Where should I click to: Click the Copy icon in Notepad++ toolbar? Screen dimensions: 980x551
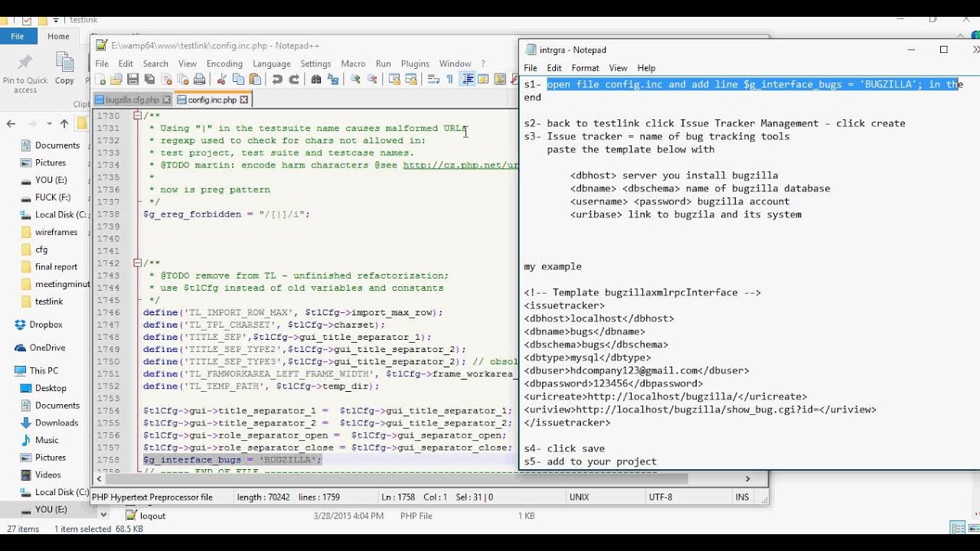click(238, 79)
